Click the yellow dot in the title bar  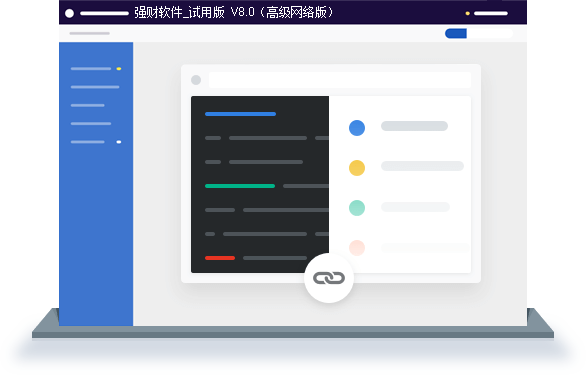pos(467,13)
